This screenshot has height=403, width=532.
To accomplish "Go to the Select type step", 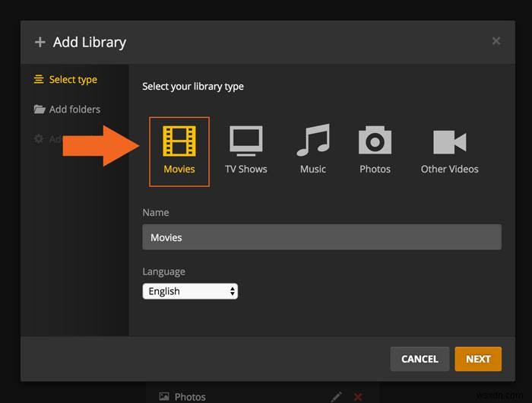I will pyautogui.click(x=73, y=80).
